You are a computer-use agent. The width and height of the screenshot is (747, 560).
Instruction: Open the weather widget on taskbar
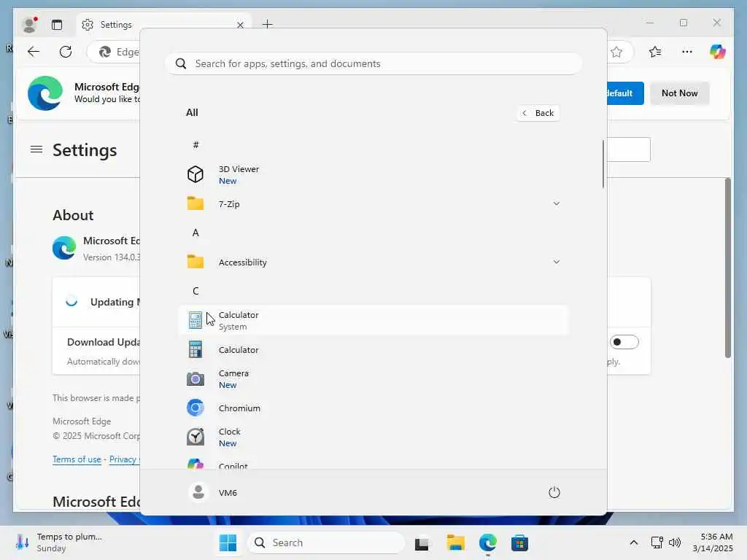coord(58,542)
